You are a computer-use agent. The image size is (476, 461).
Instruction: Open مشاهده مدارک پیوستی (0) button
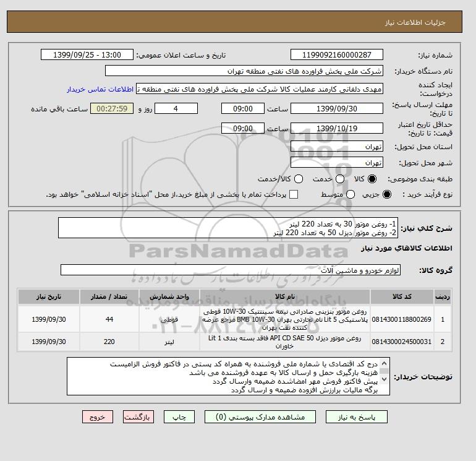point(260,417)
